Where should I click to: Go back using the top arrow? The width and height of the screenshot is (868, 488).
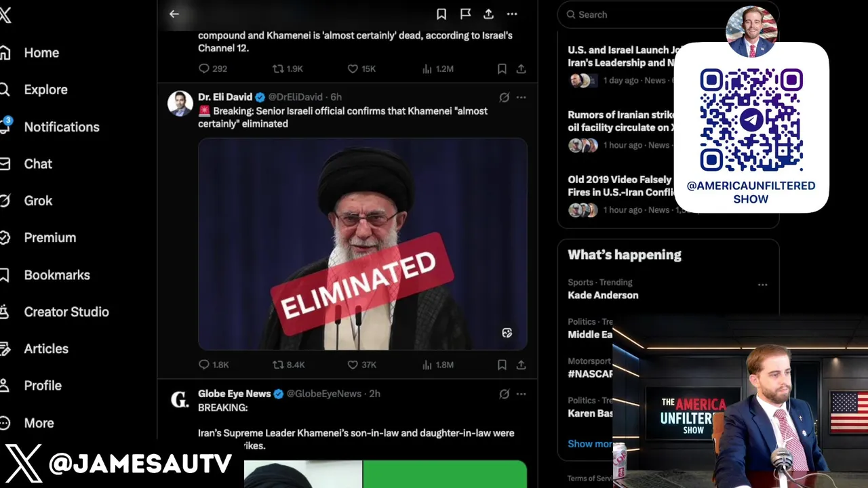[174, 14]
